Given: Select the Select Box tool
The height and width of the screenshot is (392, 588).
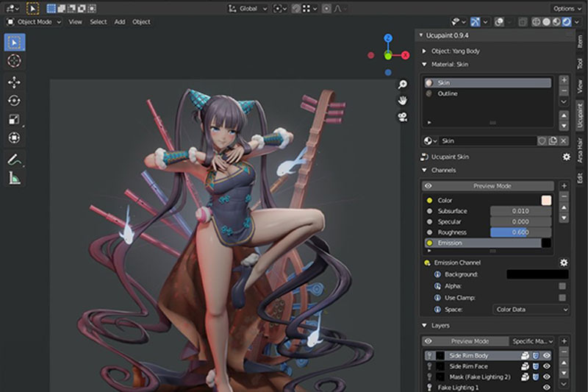Looking at the screenshot, I should (x=15, y=43).
